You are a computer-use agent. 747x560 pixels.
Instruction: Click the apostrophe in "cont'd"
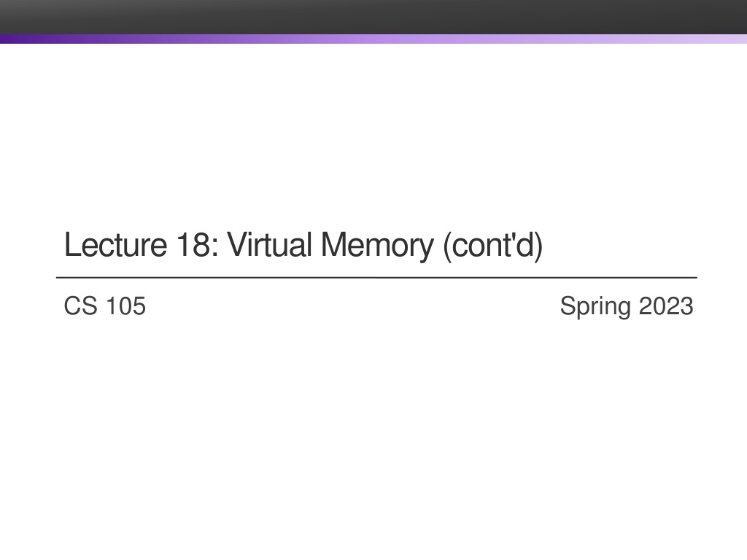click(x=514, y=237)
